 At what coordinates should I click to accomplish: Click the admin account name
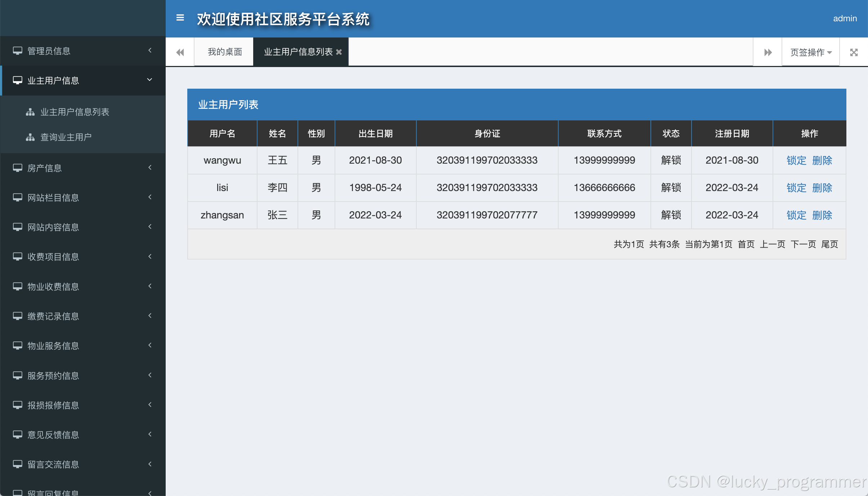(845, 18)
